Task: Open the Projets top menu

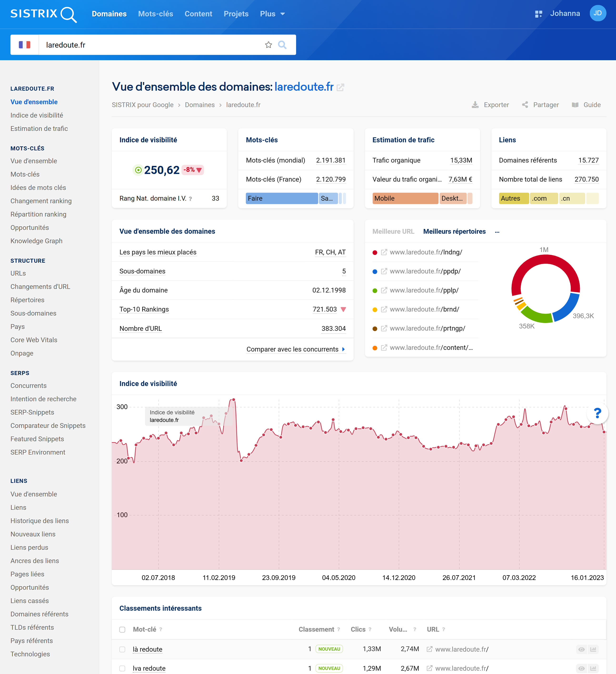Action: pos(236,14)
